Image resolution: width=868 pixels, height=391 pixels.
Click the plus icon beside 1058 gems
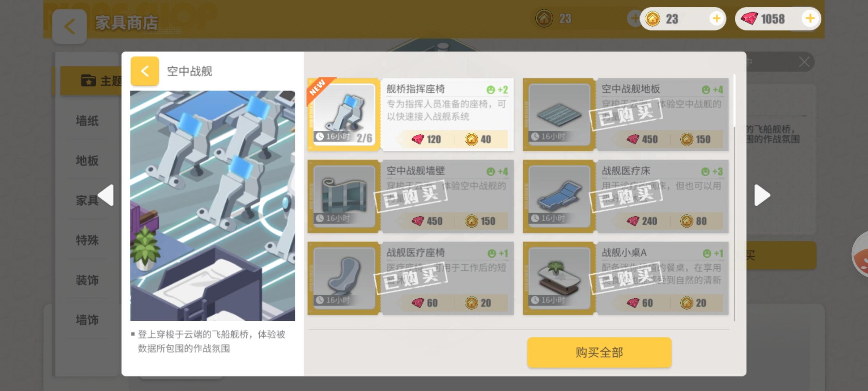pos(810,18)
